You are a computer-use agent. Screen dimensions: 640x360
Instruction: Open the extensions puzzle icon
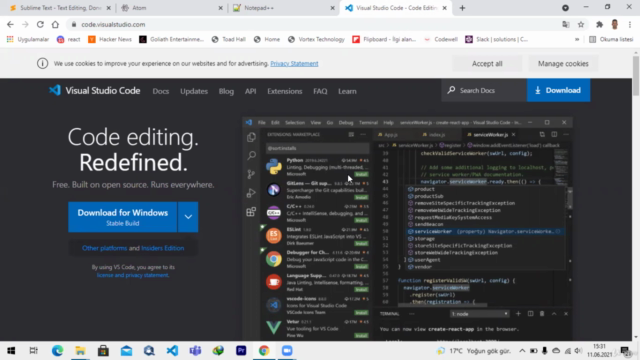[599, 24]
